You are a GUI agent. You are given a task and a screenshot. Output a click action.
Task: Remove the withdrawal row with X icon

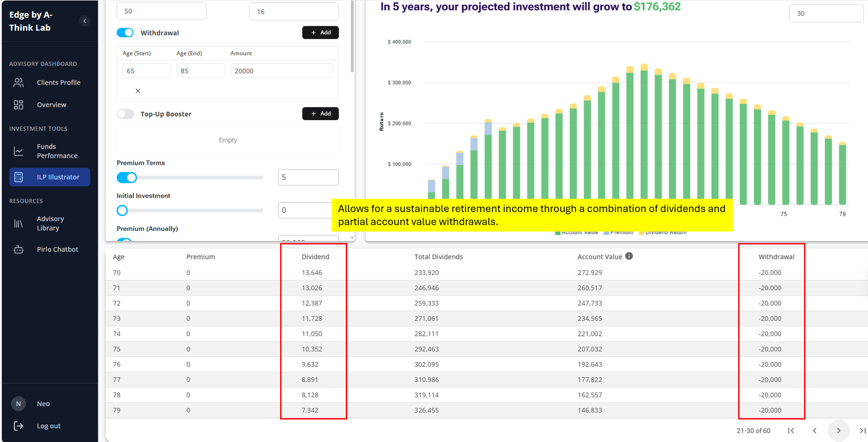pos(138,91)
